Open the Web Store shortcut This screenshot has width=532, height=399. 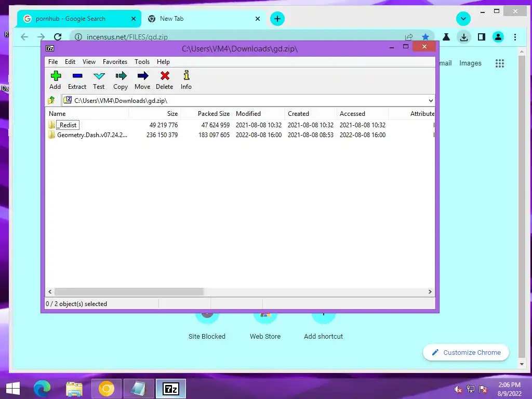point(265,326)
